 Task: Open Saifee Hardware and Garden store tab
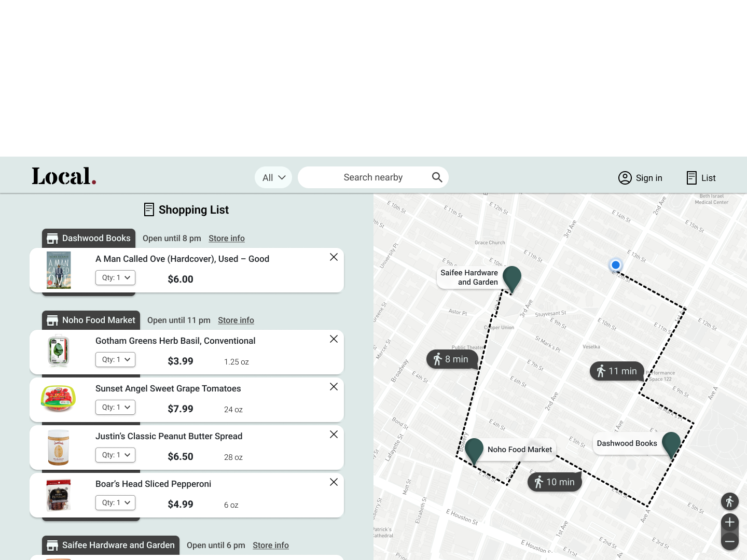pyautogui.click(x=110, y=545)
